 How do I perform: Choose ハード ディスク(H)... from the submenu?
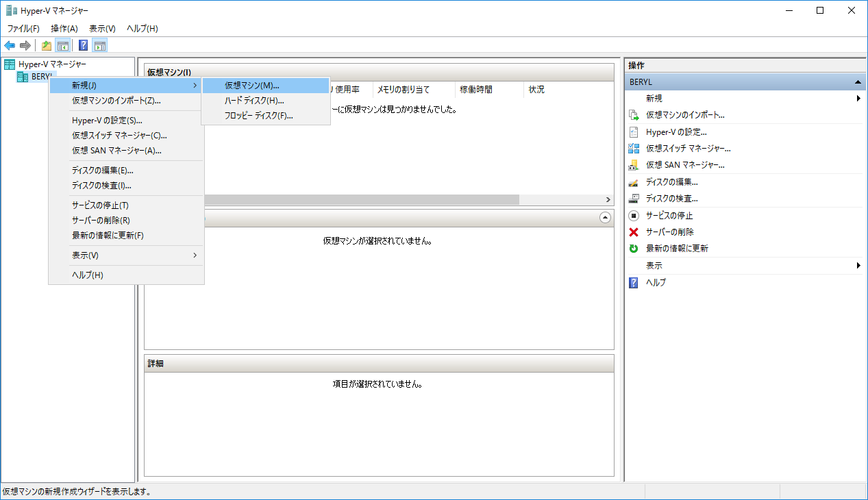coord(266,101)
